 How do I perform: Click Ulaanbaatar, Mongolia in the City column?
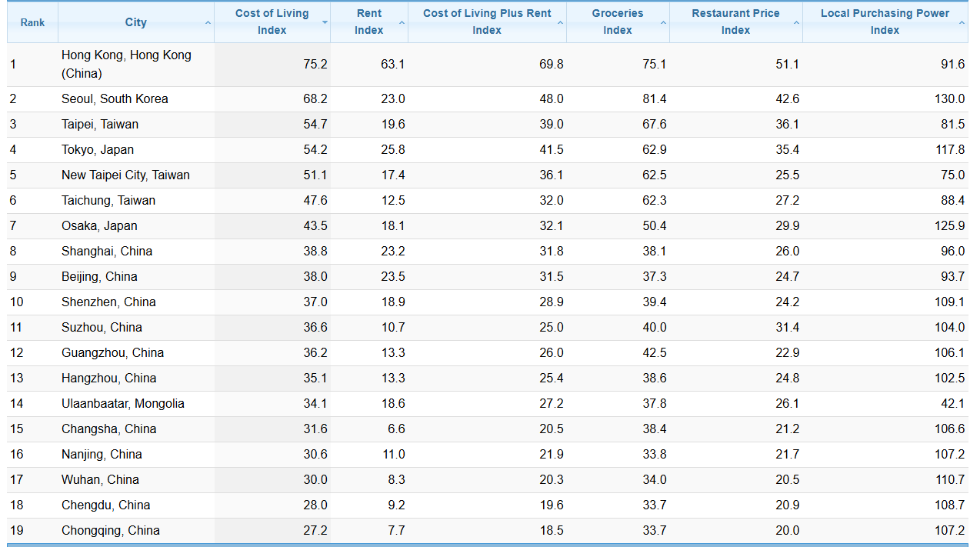coord(123,403)
